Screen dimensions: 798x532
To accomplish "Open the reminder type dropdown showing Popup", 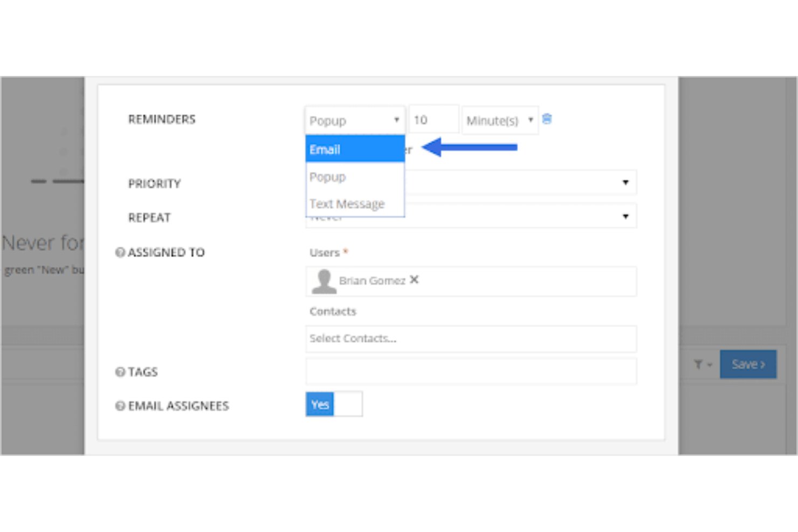I will tap(354, 120).
